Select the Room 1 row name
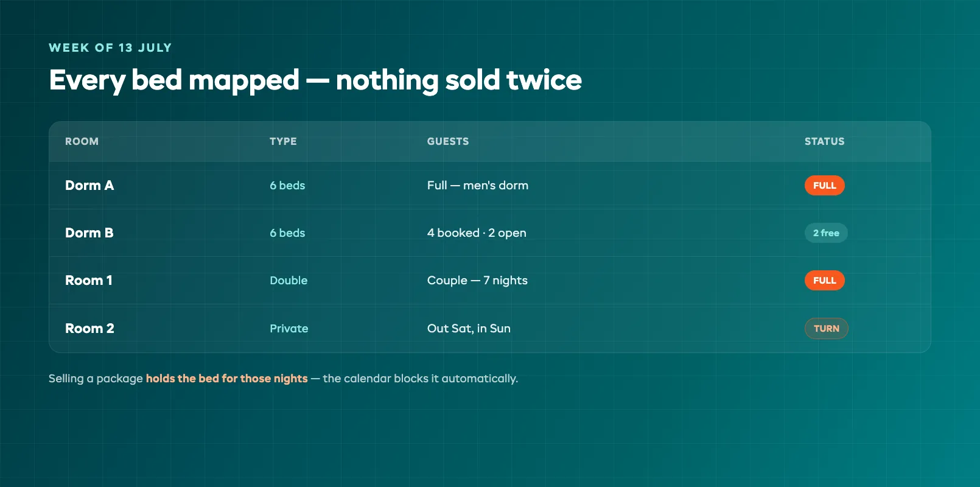 89,281
